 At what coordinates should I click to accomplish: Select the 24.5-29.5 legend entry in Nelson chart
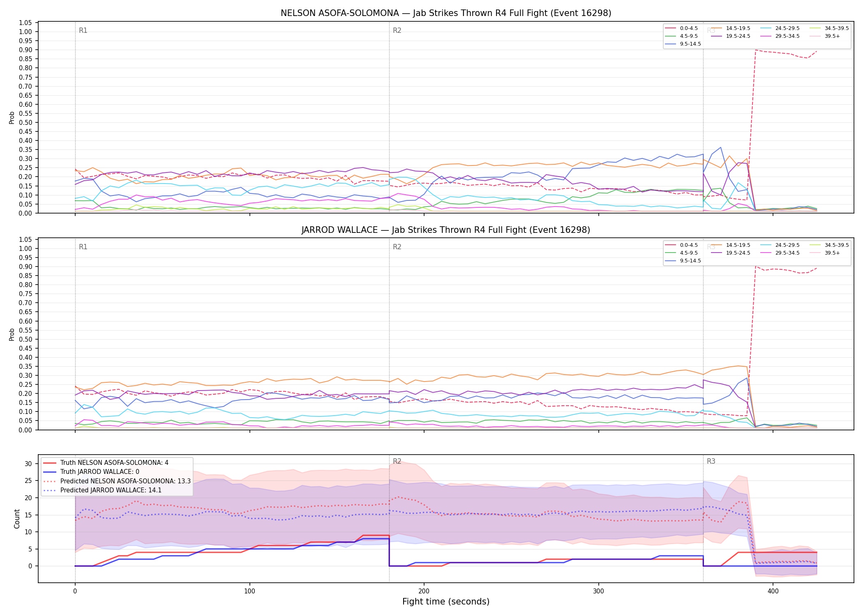(780, 28)
